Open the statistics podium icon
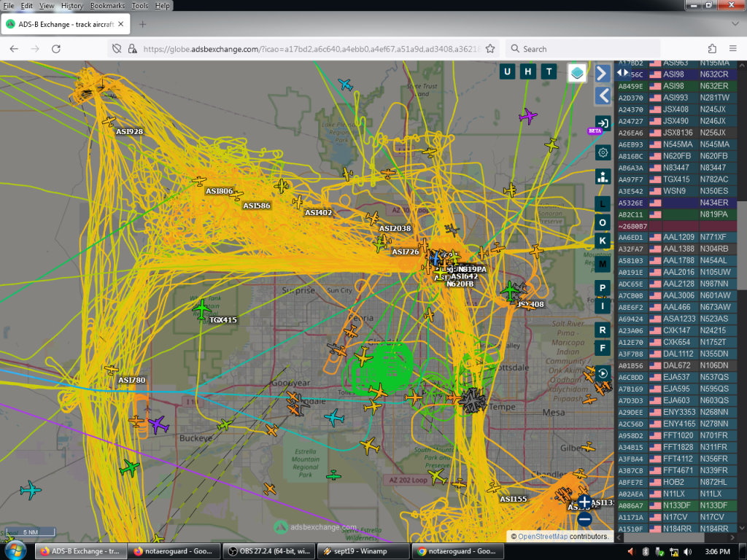This screenshot has width=747, height=560. (x=603, y=176)
